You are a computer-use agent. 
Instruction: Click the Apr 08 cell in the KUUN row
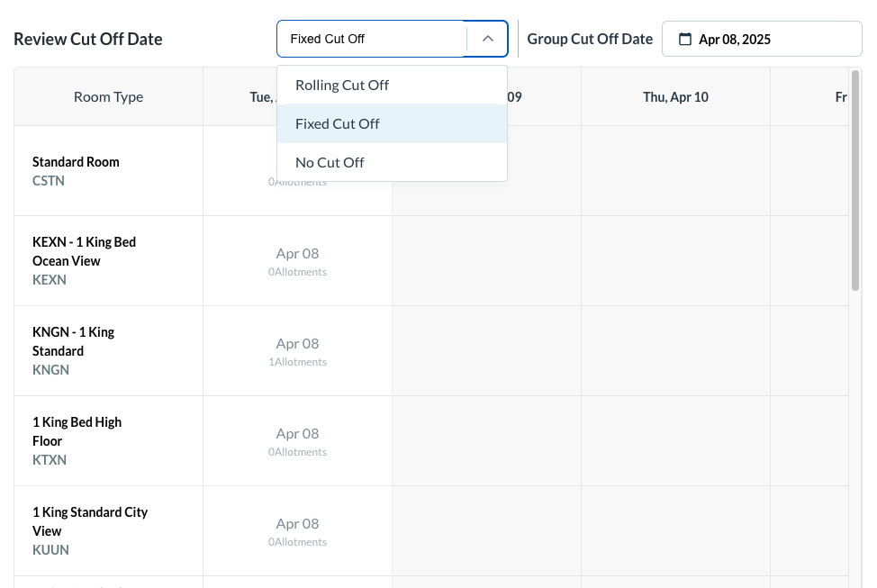click(x=297, y=531)
